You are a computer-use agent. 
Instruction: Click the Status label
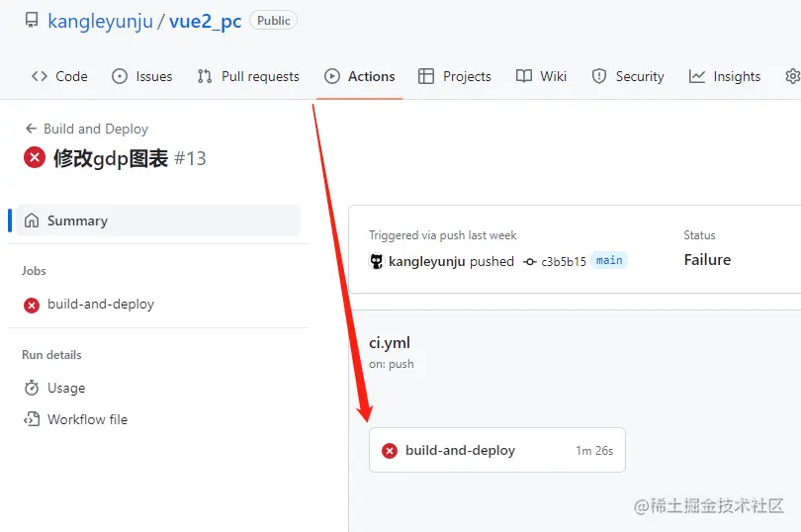pyautogui.click(x=699, y=235)
